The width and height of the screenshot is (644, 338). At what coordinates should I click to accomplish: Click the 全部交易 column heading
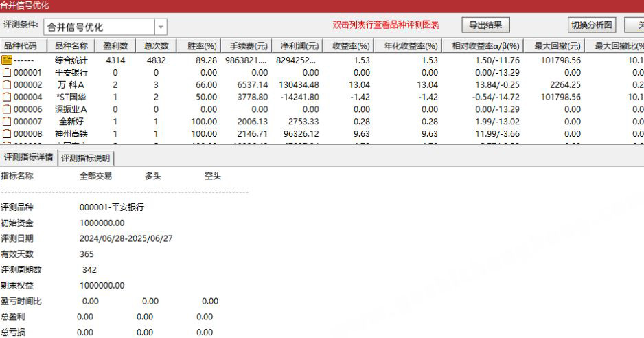[95, 176]
